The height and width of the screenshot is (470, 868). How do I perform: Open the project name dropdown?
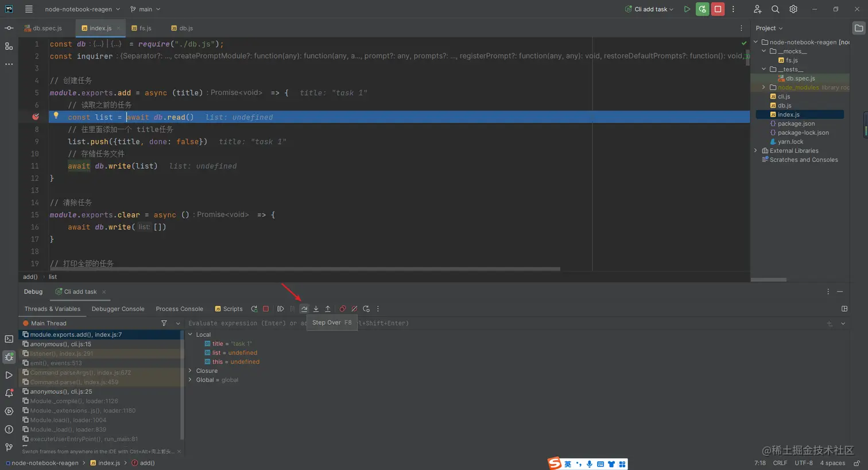point(83,9)
